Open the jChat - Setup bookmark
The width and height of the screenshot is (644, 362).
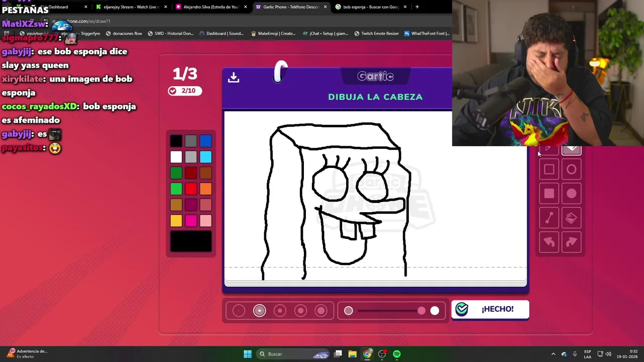point(326,34)
